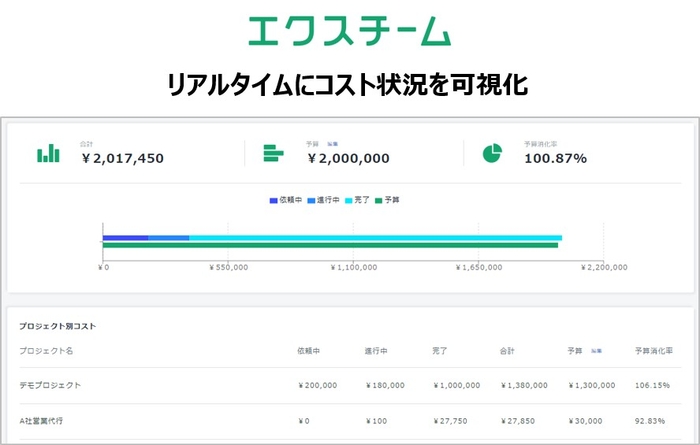700x445 pixels.
Task: Toggle the 完了 legend series
Action: [x=357, y=201]
